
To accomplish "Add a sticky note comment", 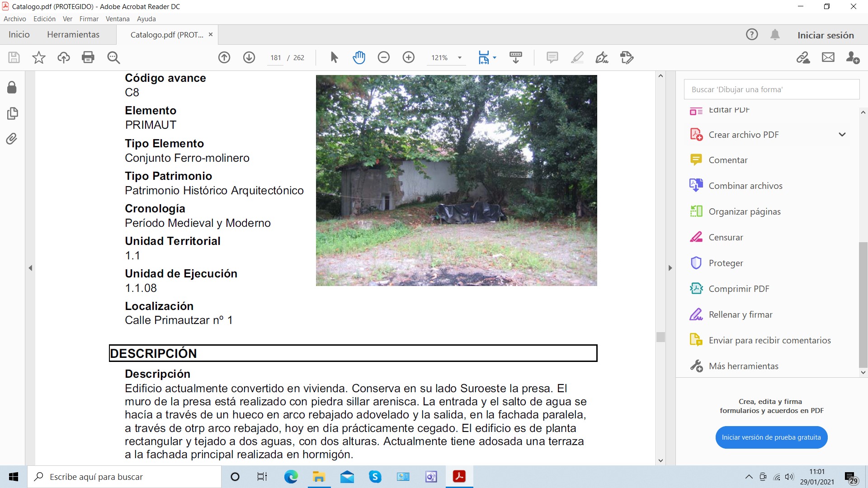I will (552, 57).
